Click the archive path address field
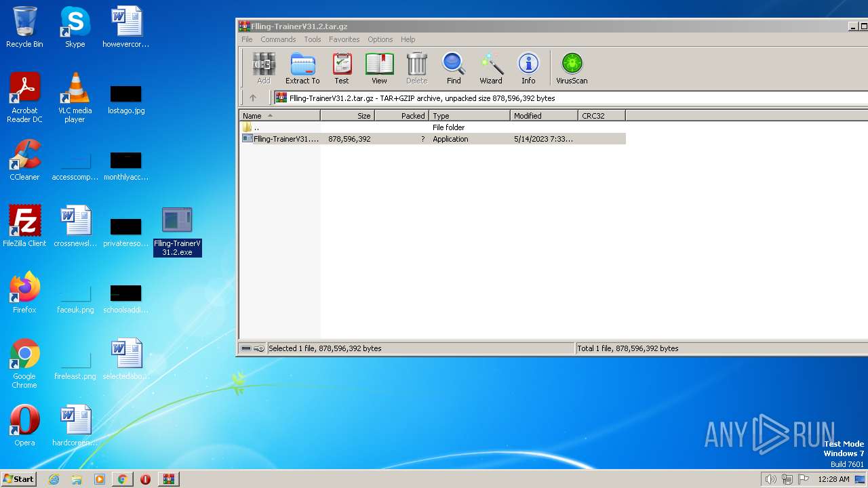Viewport: 868px width, 488px height. pos(570,98)
